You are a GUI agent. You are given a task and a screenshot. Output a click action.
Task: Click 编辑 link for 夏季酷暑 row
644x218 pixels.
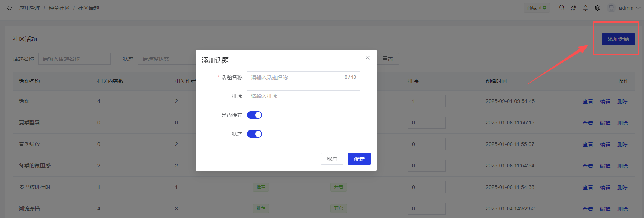605,123
